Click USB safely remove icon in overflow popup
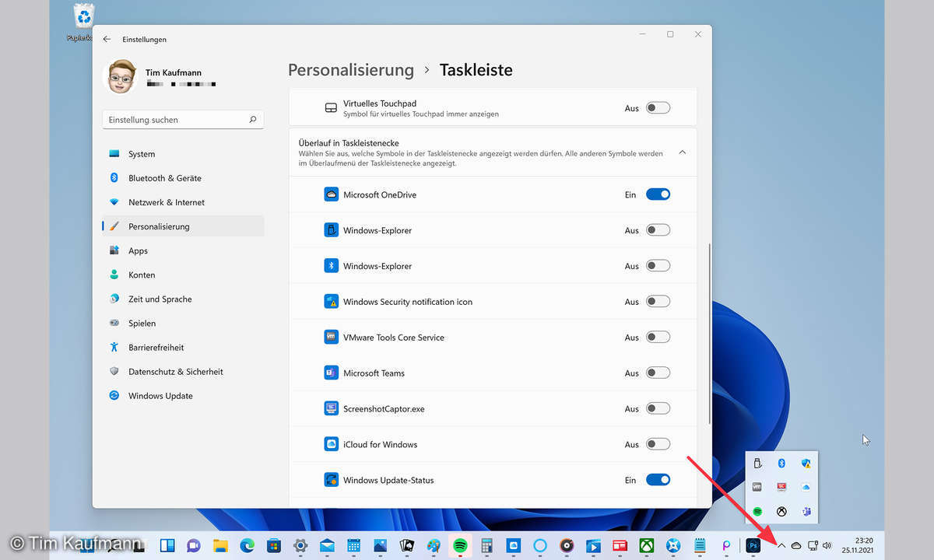 tap(757, 464)
